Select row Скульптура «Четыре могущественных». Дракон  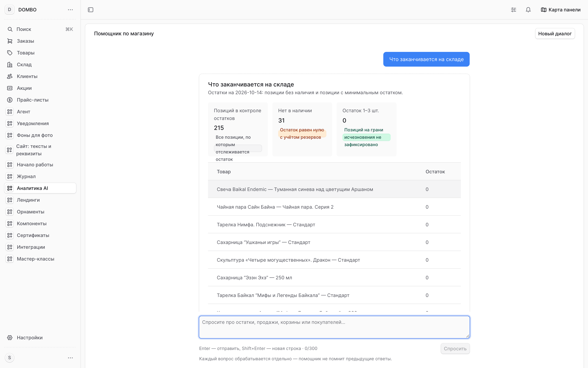[x=334, y=260]
